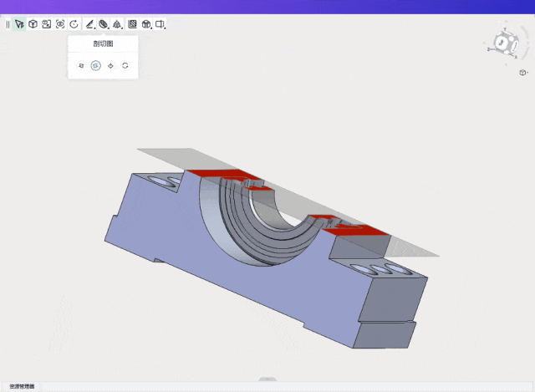535x392 pixels.
Task: Open the rightmost toolbar camera dropdown
Action: click(160, 24)
